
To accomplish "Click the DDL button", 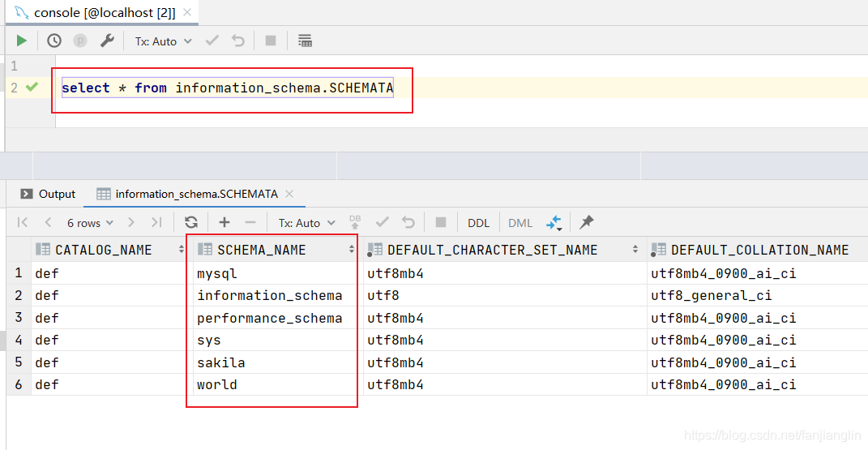I will [x=478, y=222].
